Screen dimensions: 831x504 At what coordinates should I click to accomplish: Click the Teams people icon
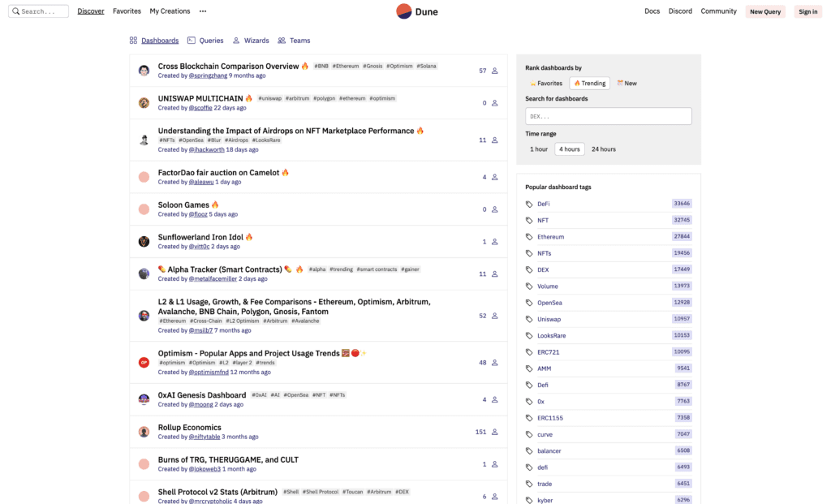pyautogui.click(x=282, y=41)
